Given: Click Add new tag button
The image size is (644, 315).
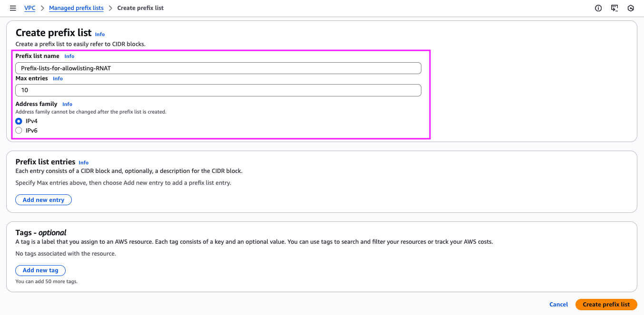Looking at the screenshot, I should tap(40, 270).
